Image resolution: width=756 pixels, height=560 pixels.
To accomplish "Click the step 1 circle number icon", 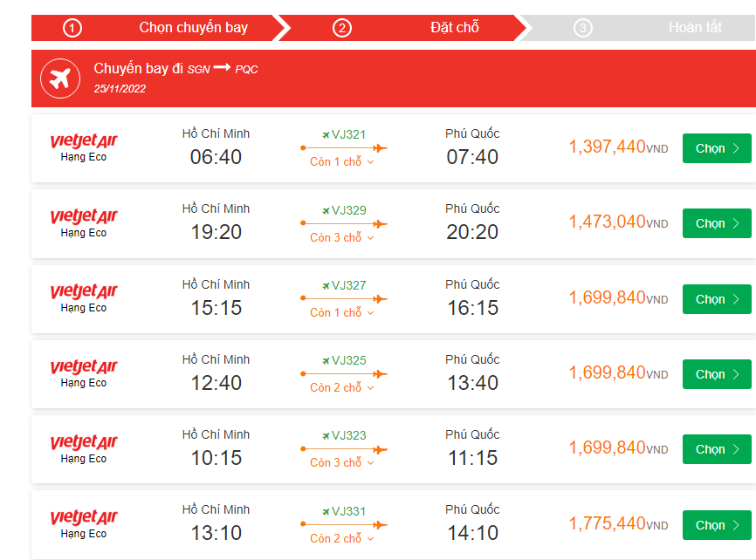I will click(x=72, y=28).
